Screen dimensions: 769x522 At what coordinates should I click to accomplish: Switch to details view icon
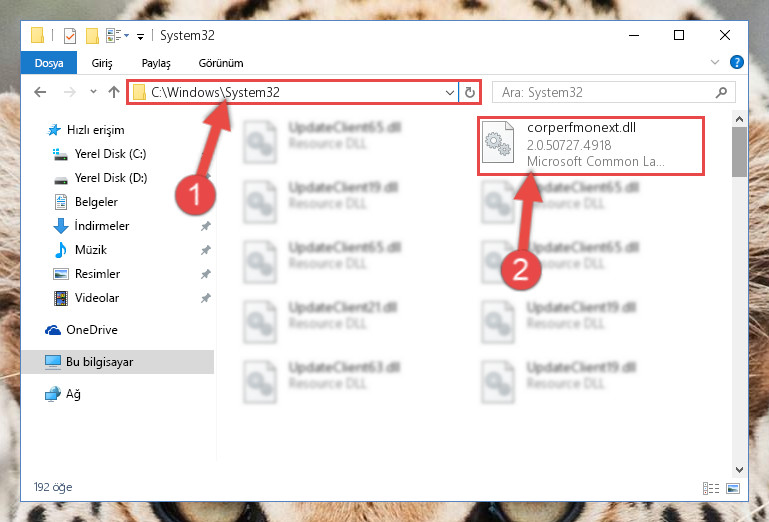pos(711,488)
